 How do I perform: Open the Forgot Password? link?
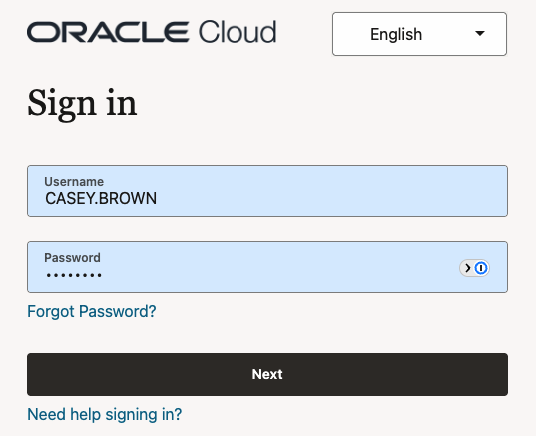pyautogui.click(x=92, y=312)
